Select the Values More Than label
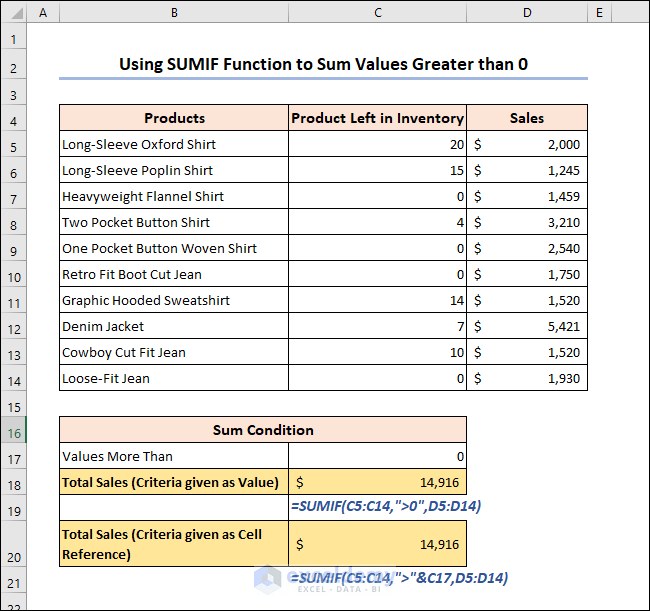The width and height of the screenshot is (650, 611). point(174,456)
